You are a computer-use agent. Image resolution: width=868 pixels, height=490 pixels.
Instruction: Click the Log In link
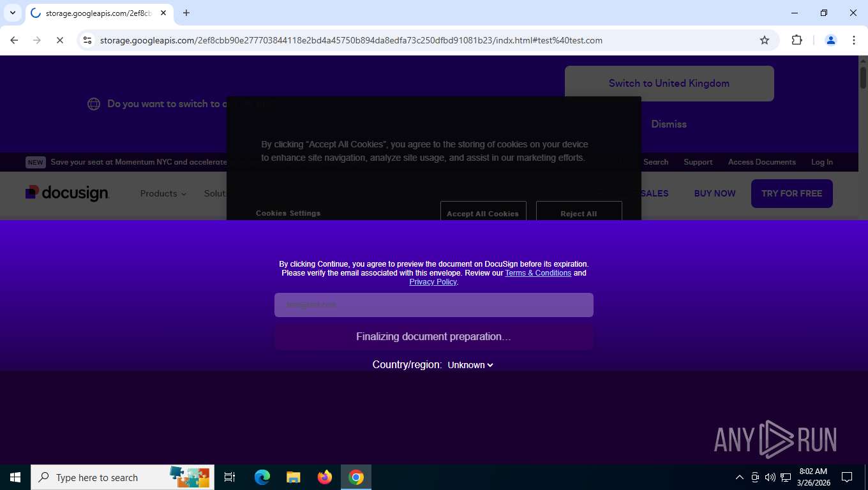(822, 162)
